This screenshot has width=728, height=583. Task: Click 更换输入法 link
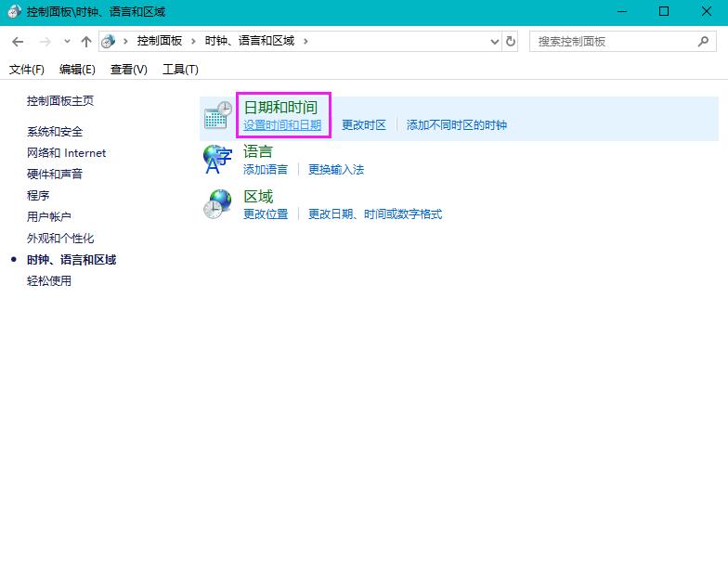(336, 169)
